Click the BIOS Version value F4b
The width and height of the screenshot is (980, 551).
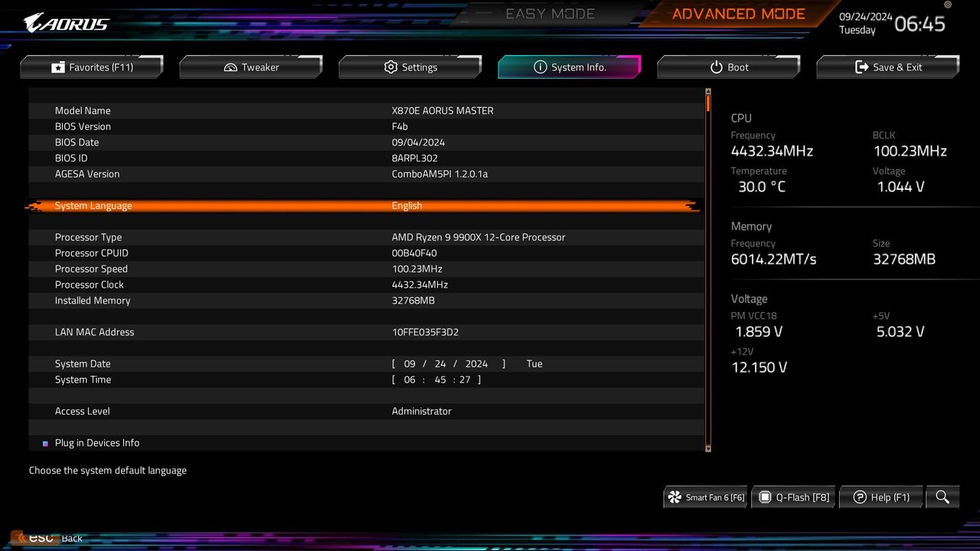click(400, 127)
